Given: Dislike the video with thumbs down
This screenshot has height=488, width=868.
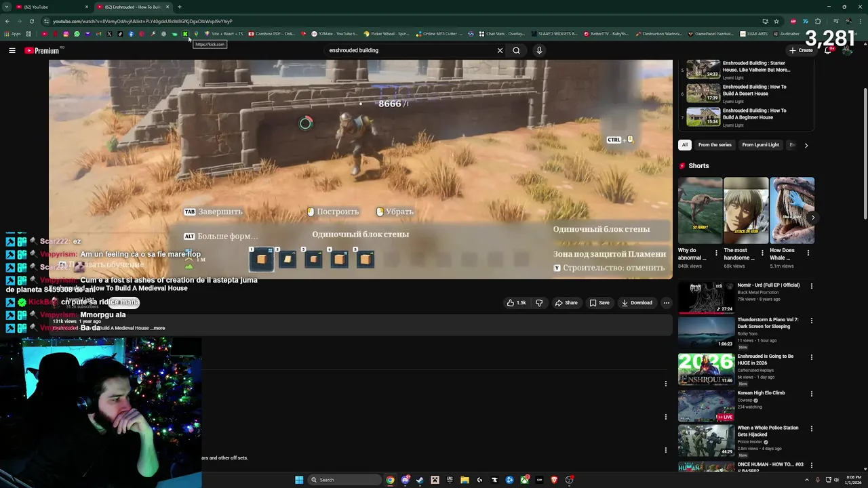Looking at the screenshot, I should (x=539, y=303).
